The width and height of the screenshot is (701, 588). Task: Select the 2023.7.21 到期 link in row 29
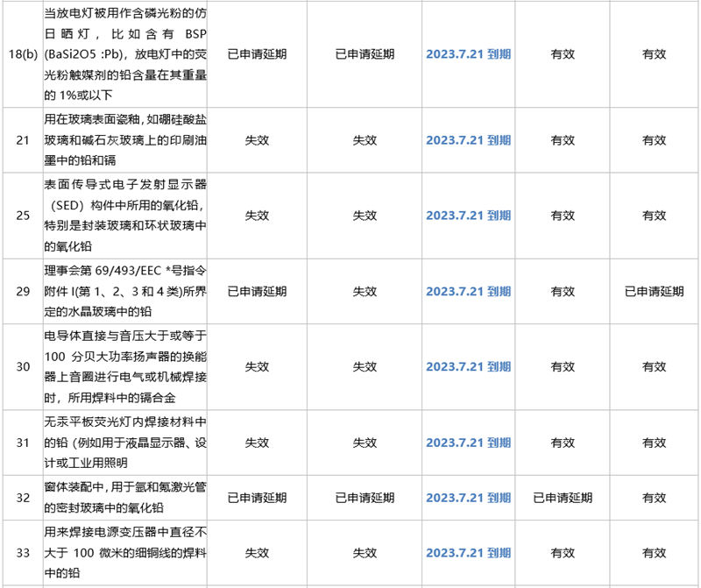468,291
